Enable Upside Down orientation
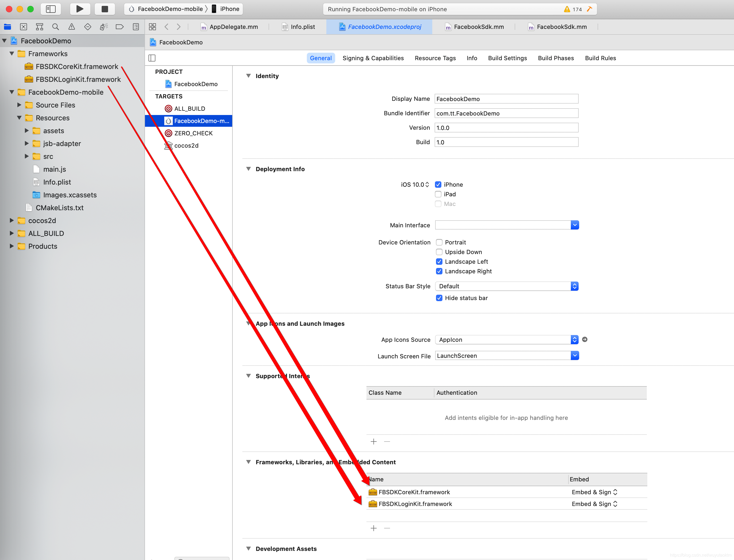Viewport: 734px width, 560px height. (439, 252)
